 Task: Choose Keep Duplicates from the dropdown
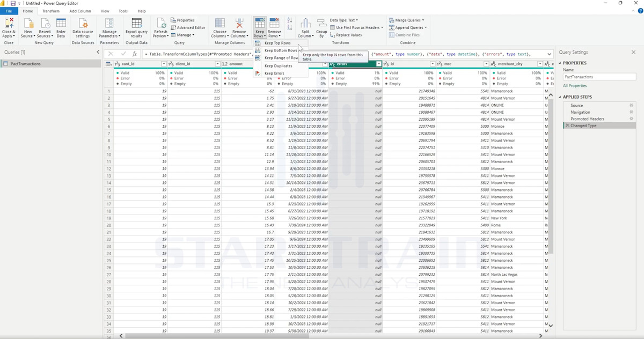point(277,65)
